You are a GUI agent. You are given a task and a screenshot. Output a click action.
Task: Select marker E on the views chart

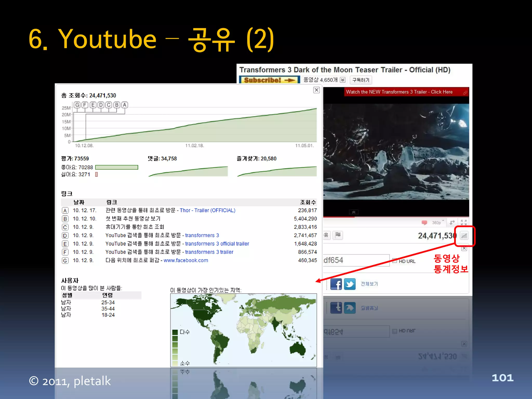[x=93, y=105]
